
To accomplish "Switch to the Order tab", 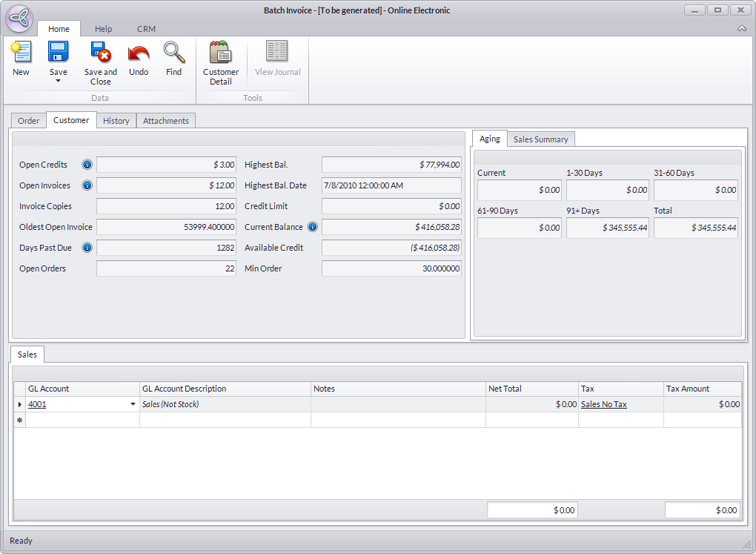I will click(x=29, y=121).
